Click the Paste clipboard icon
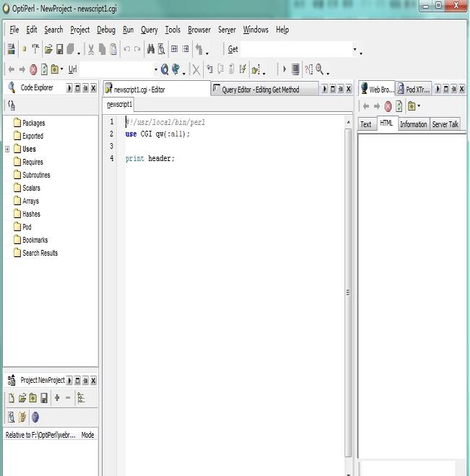Viewport: 470px width, 476px height. 113,49
